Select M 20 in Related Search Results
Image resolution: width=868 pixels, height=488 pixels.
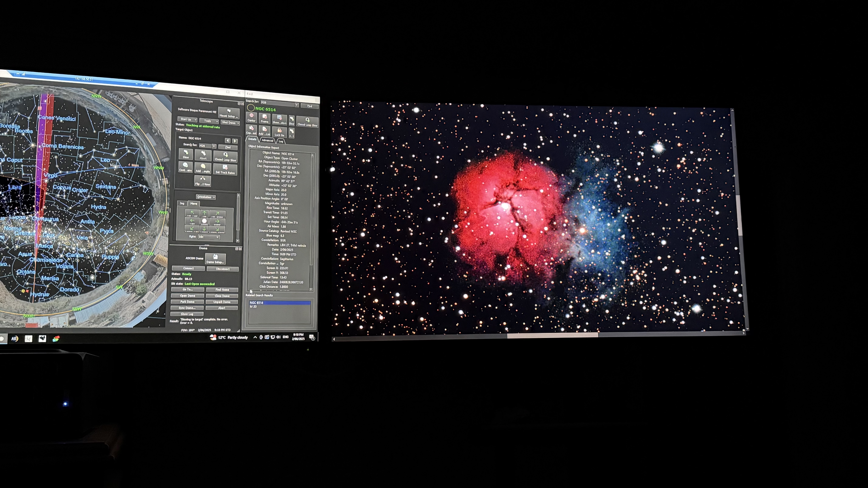tap(253, 307)
